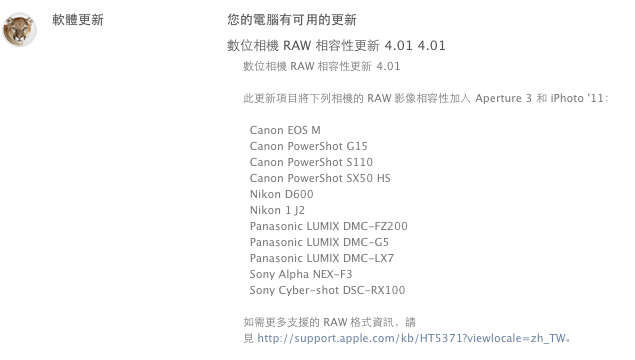The width and height of the screenshot is (635, 360).
Task: Click the Nikon 1 J2 entry
Action: pyautogui.click(x=277, y=210)
